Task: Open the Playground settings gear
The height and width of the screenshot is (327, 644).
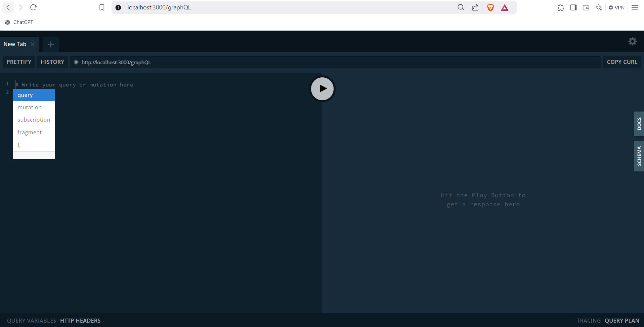Action: click(633, 41)
